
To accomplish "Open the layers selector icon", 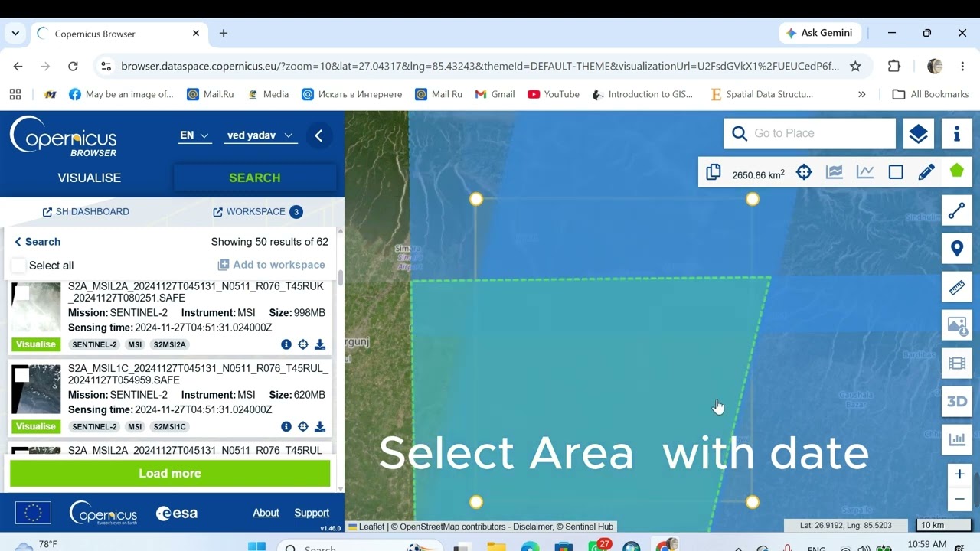I will (918, 134).
